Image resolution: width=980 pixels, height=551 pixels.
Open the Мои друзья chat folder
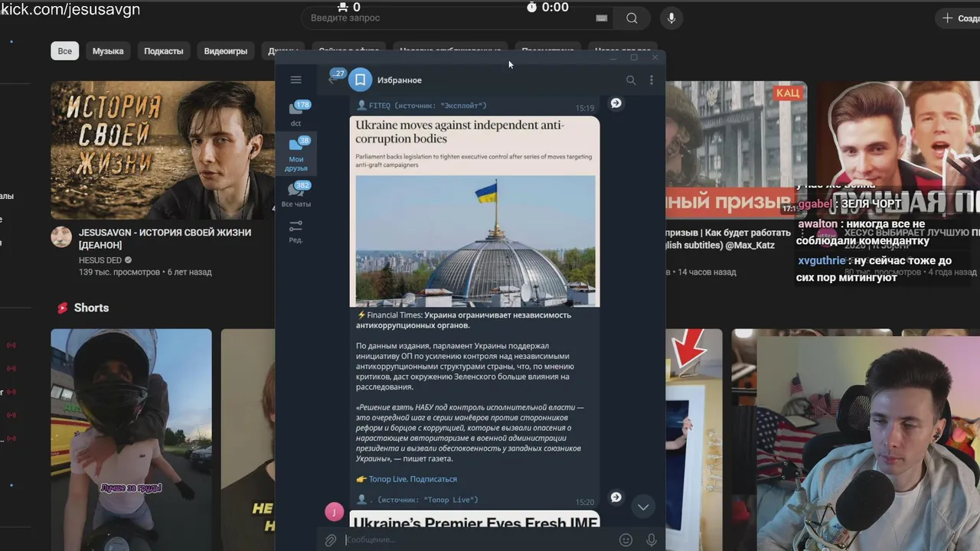pyautogui.click(x=296, y=154)
